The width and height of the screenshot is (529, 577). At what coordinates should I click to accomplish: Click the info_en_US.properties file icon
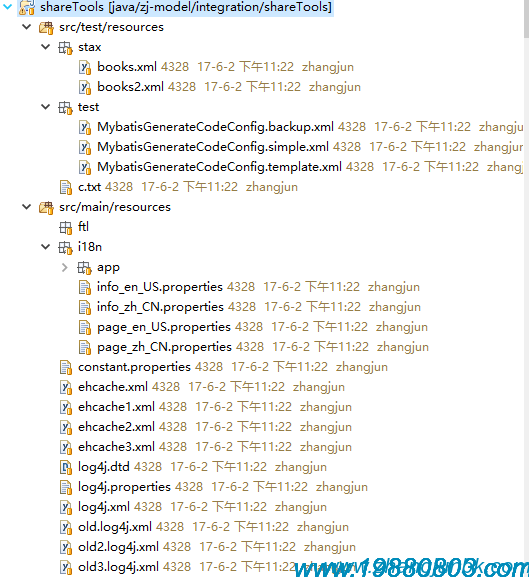point(85,287)
